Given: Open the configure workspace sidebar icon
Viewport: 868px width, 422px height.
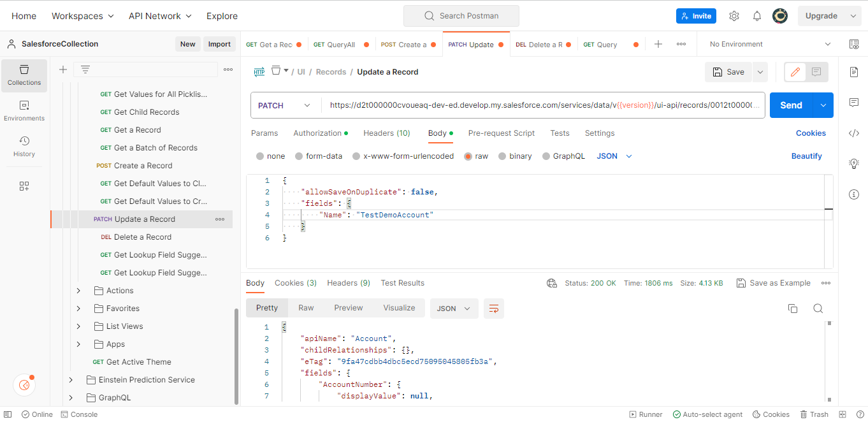Looking at the screenshot, I should tap(24, 186).
